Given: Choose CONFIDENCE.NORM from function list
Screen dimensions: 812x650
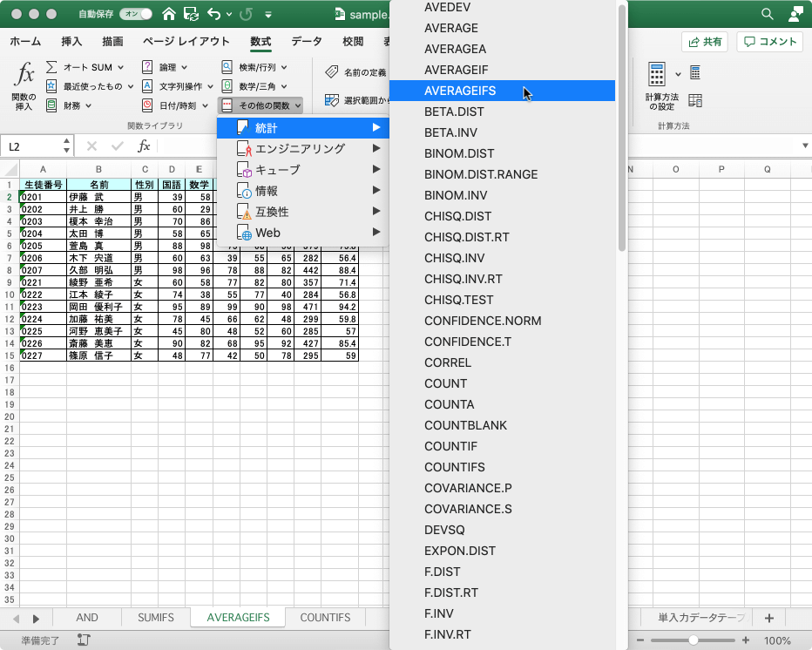Looking at the screenshot, I should 502,321.
